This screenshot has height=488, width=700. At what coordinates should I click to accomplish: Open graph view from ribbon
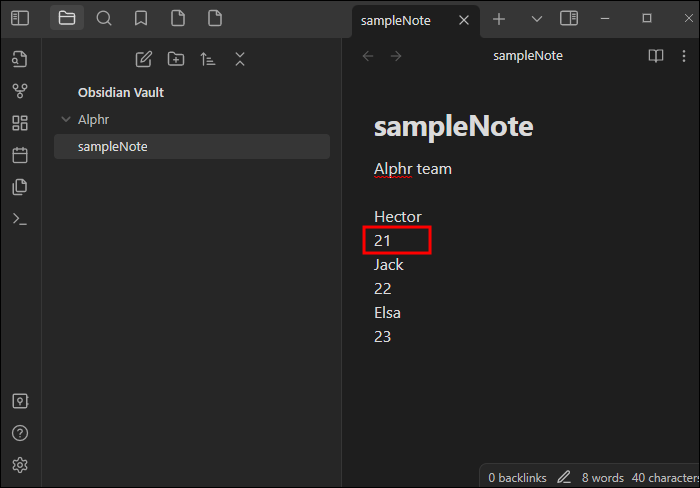tap(20, 91)
